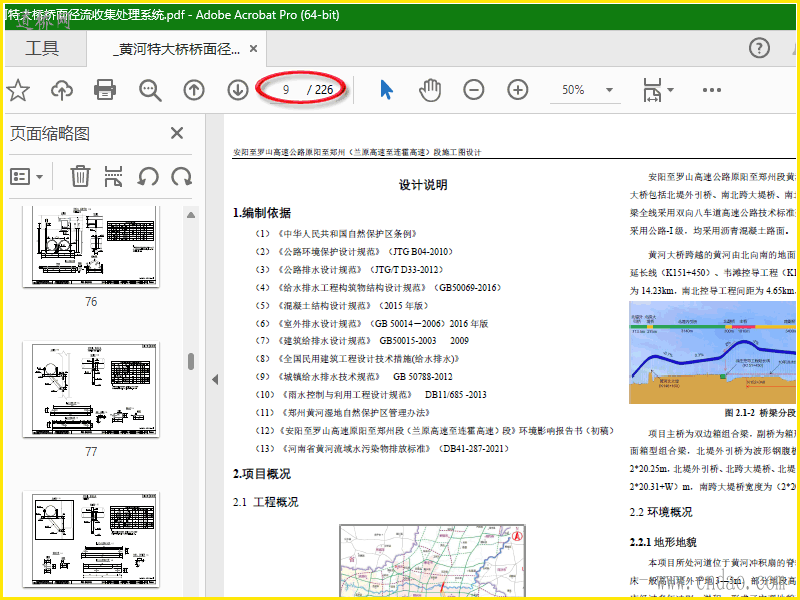Click the page number input field
Screen dimensions: 800x600
pos(286,90)
